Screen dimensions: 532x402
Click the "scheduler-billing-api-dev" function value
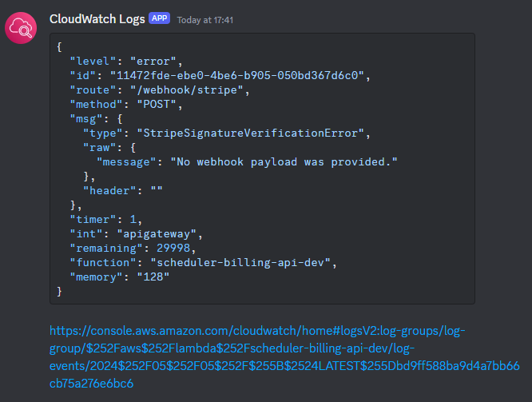[x=240, y=263]
